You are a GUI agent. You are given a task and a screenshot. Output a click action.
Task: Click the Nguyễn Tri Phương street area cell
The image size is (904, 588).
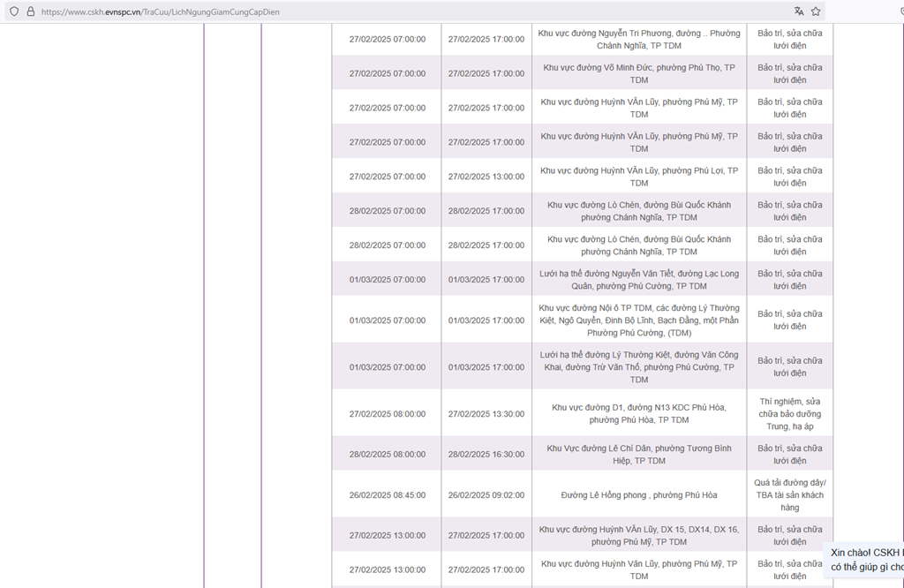click(x=639, y=39)
